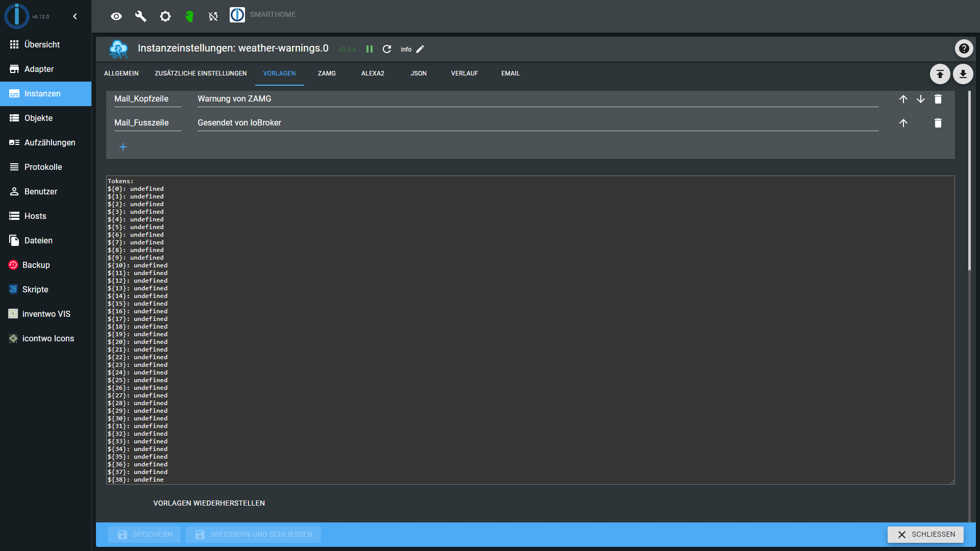This screenshot has width=980, height=551.
Task: Switch to ZUSÄTZLICHE EINSTELLUNGEN tab
Action: click(201, 73)
